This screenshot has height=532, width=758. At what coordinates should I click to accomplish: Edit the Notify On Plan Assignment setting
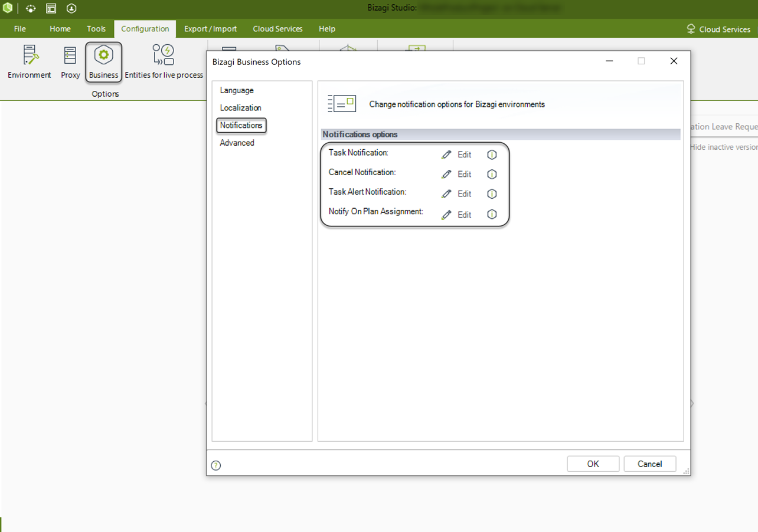[464, 215]
